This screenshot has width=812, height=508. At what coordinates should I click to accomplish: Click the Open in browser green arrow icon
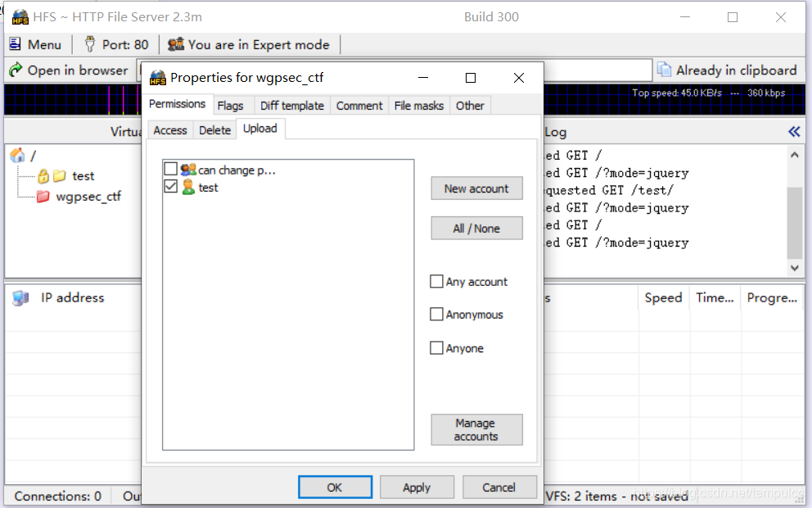16,70
